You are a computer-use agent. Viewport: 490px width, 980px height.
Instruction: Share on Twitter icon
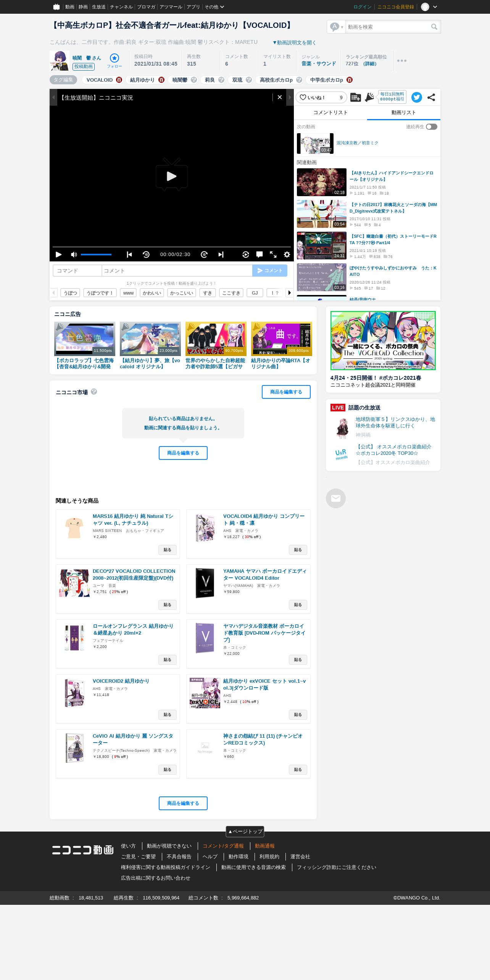point(417,97)
